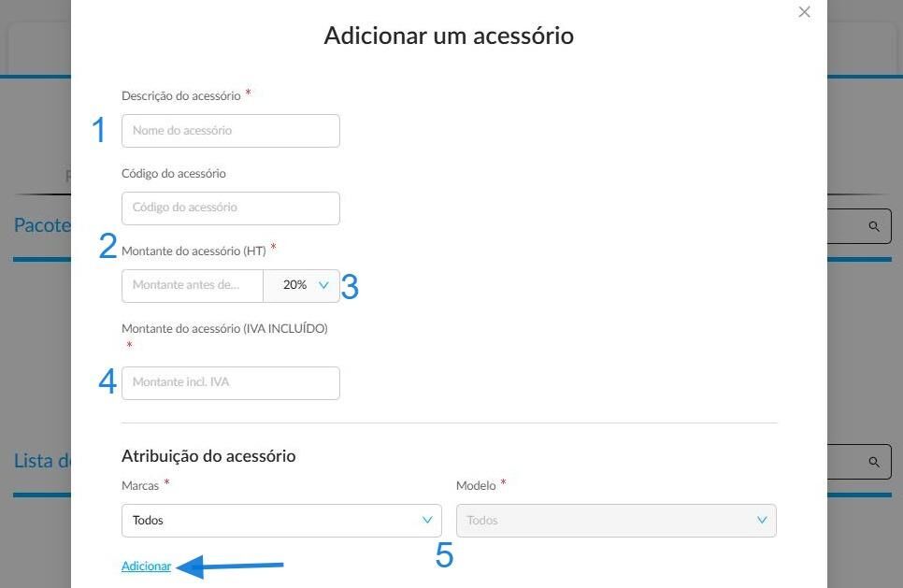Screen dimensions: 903x588
Task: Click the Montante antes de... field
Action: (193, 286)
